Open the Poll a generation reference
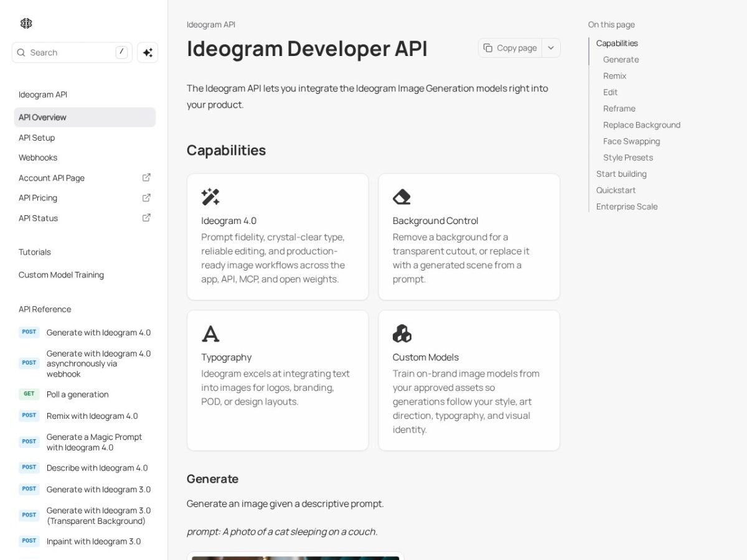 click(x=85, y=394)
